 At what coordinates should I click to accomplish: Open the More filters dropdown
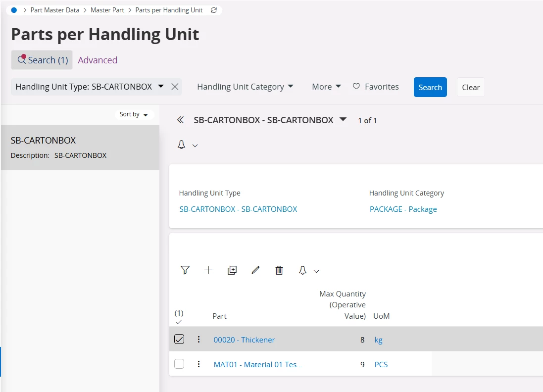point(327,87)
